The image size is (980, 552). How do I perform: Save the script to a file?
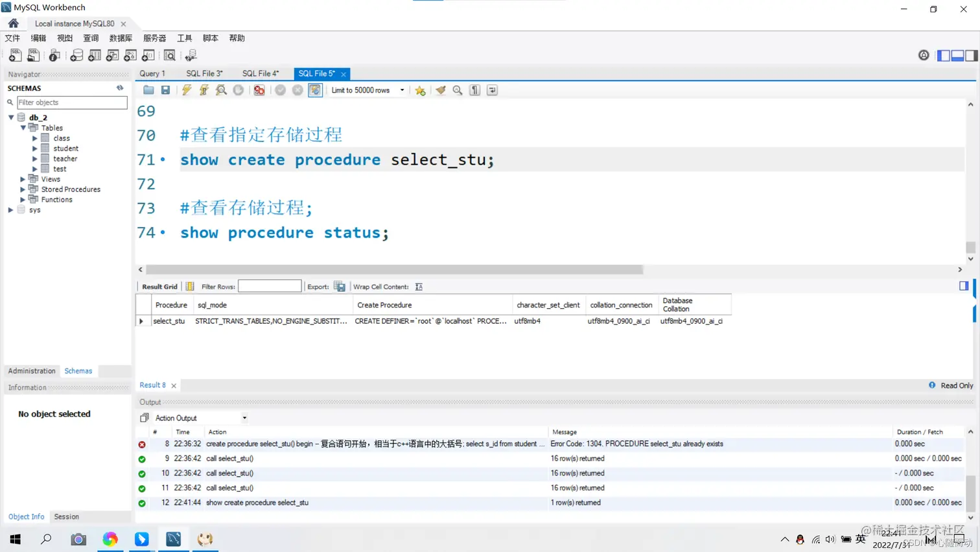click(166, 90)
